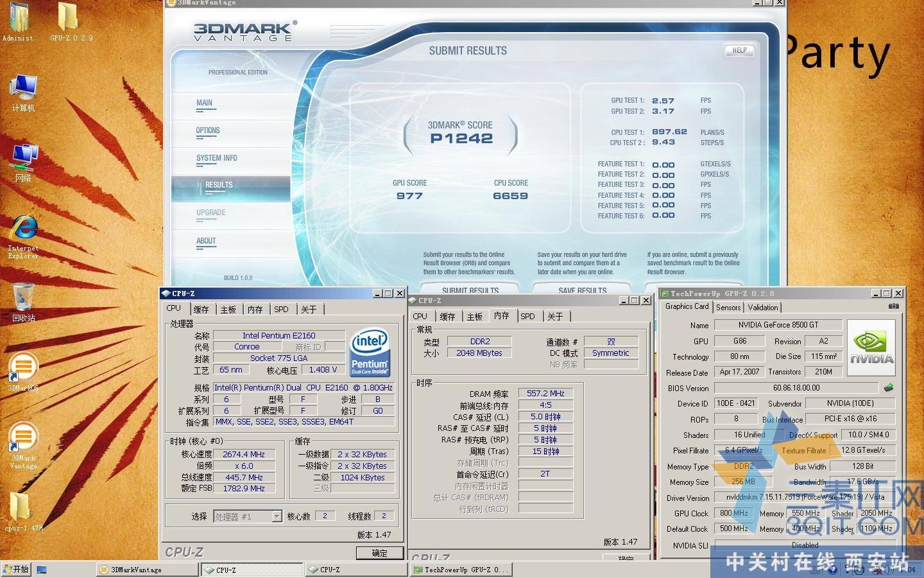Select Sensors tab in GPU-Z
924x578 pixels.
729,308
